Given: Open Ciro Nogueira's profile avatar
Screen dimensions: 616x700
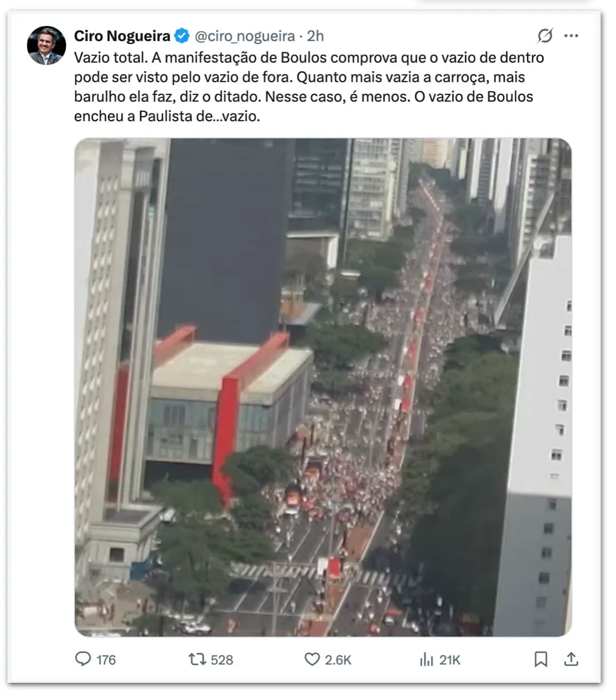Looking at the screenshot, I should 46,46.
